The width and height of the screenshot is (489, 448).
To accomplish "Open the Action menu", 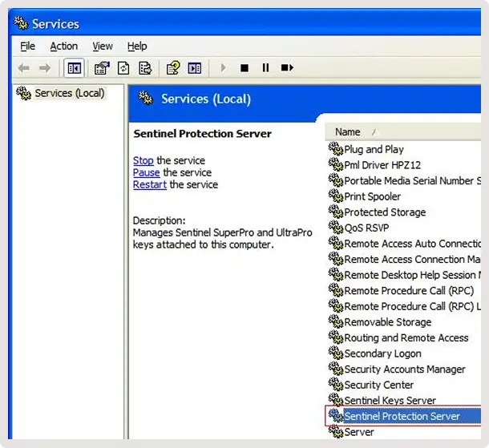I will pyautogui.click(x=64, y=46).
